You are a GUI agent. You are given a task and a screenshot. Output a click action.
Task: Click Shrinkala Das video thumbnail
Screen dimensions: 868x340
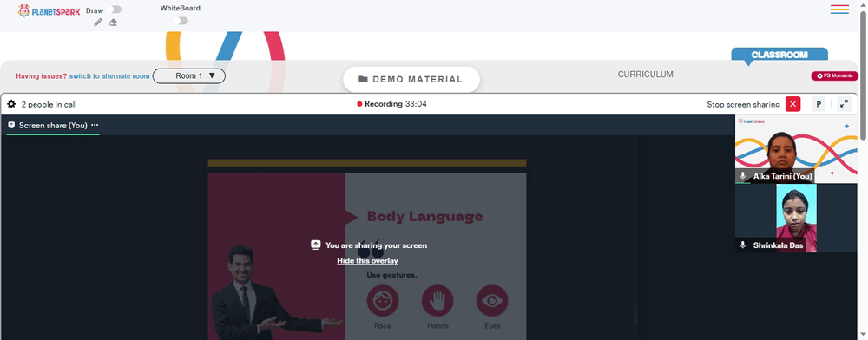pyautogui.click(x=795, y=219)
